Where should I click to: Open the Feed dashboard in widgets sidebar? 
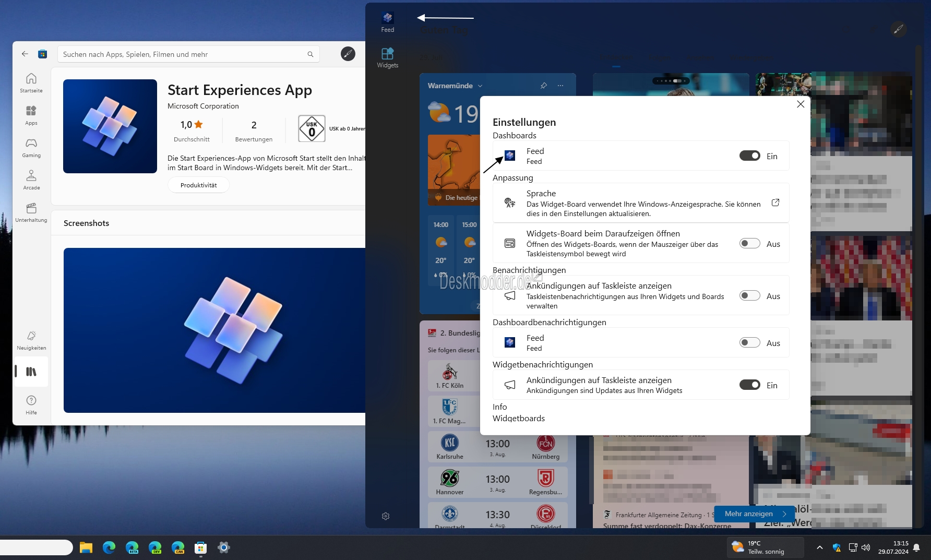tap(387, 22)
